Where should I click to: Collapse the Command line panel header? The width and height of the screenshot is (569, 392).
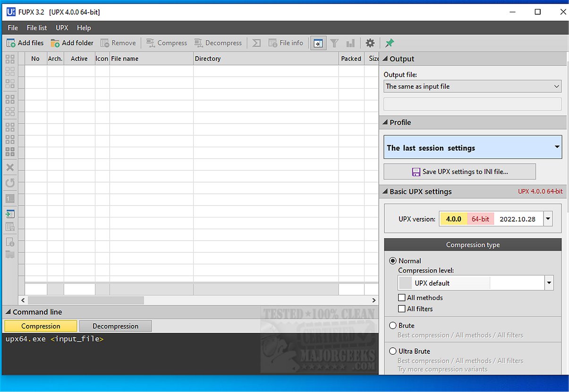point(190,312)
